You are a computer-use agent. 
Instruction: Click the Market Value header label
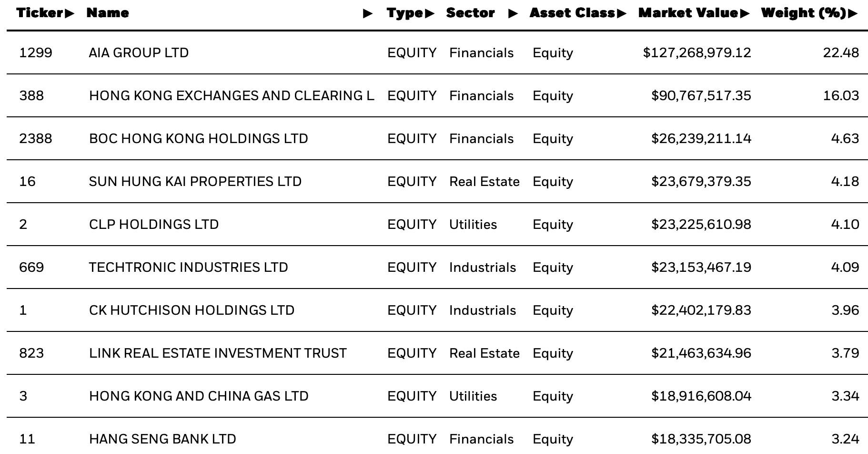[688, 13]
